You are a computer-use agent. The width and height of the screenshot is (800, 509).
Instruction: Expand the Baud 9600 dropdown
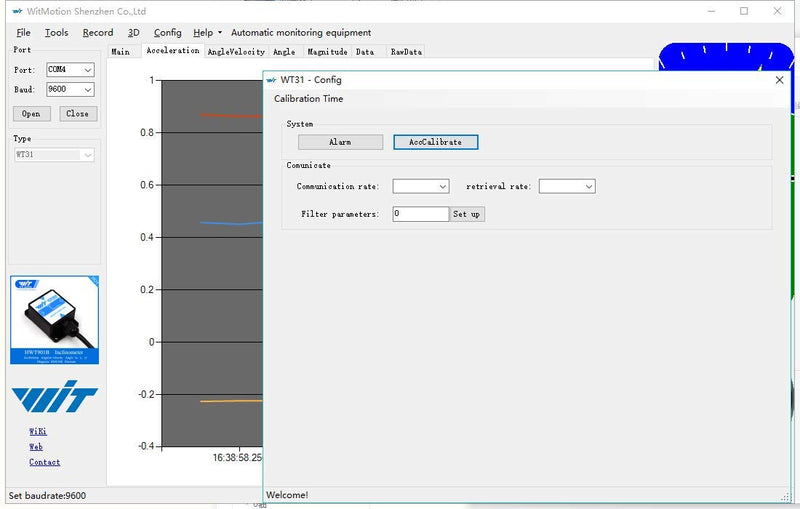[88, 89]
